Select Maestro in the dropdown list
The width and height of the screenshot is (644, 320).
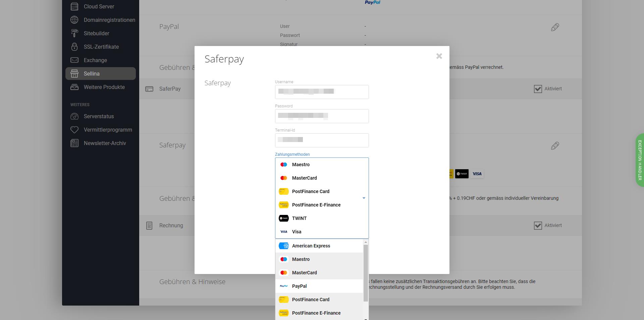(319, 259)
